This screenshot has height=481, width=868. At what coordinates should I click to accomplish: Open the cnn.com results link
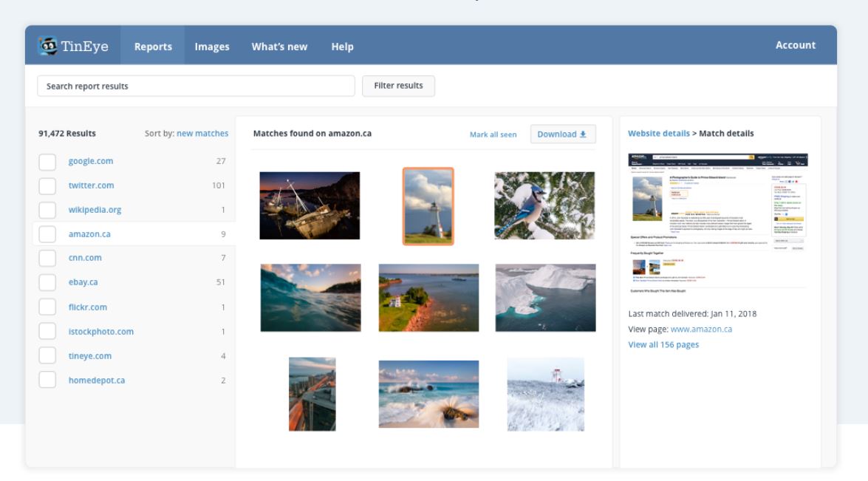[x=85, y=258]
